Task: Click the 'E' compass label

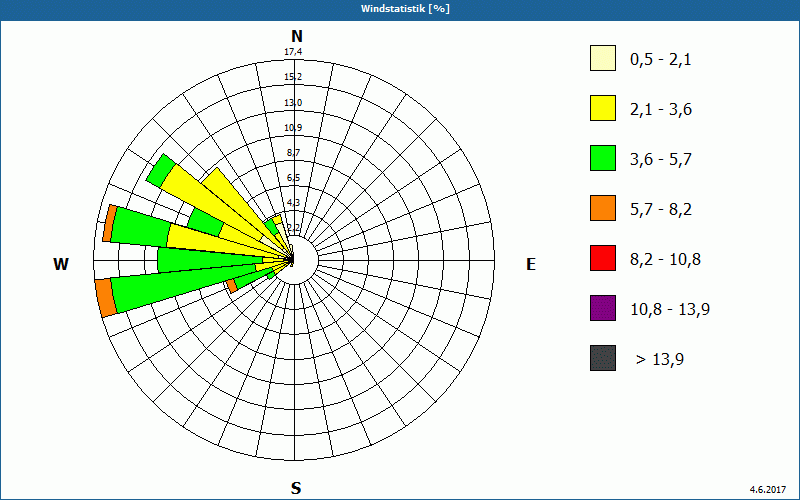Action: point(531,264)
